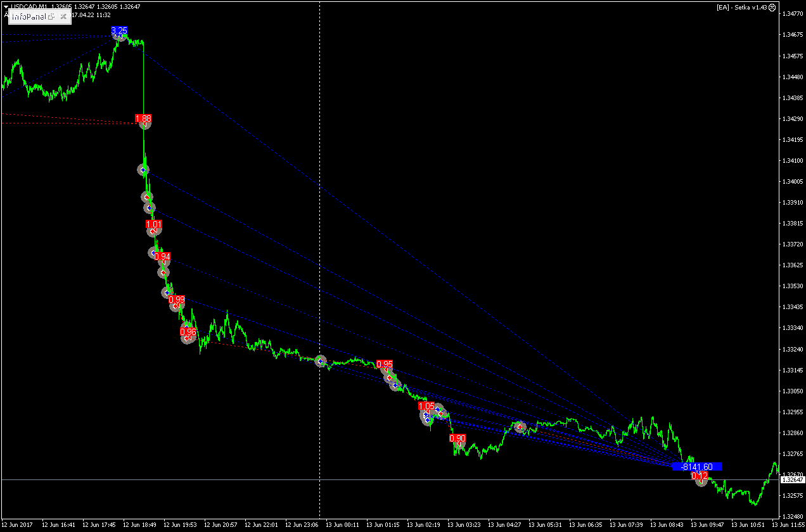Select the red 1.05 order label
Screen dimensions: 806x532
tap(427, 406)
